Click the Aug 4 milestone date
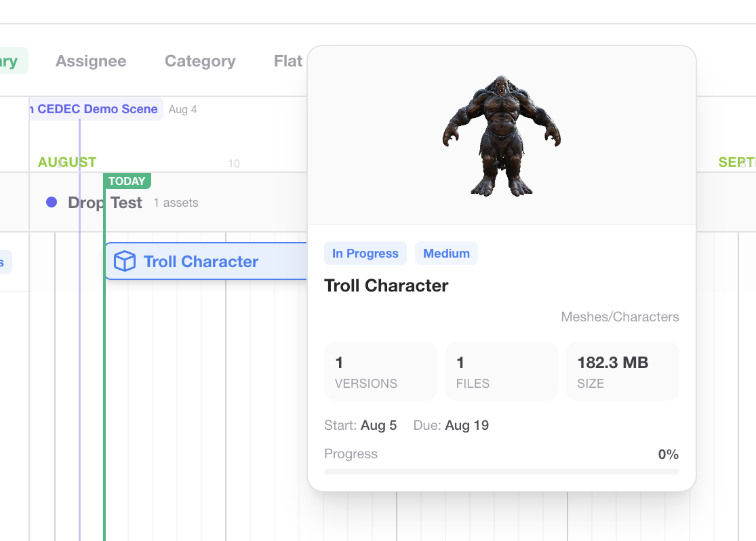756x541 pixels. (x=183, y=109)
